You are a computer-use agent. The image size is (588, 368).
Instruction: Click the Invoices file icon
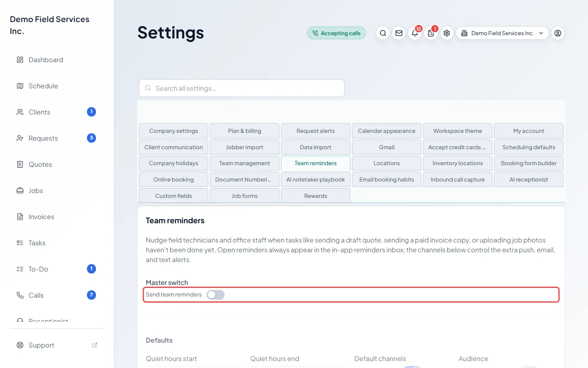20,217
